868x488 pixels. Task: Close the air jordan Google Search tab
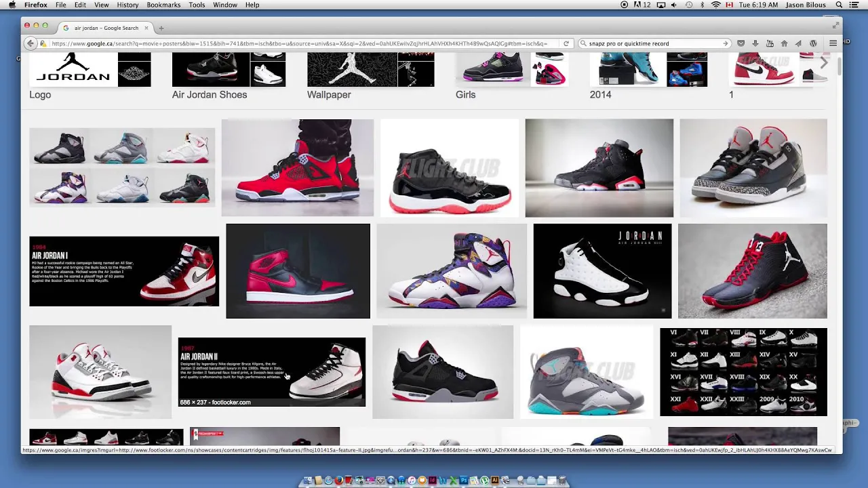pyautogui.click(x=146, y=28)
